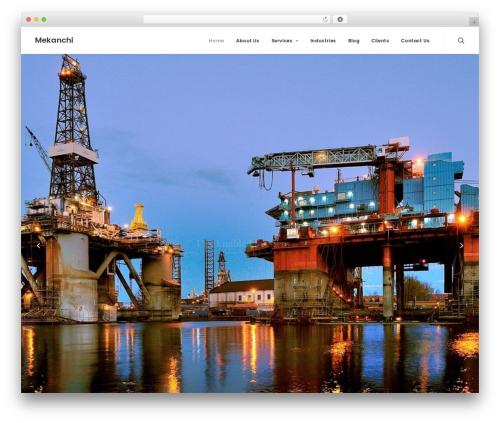Click the green maximize window dot
Image resolution: width=500 pixels, height=423 pixels.
click(44, 20)
